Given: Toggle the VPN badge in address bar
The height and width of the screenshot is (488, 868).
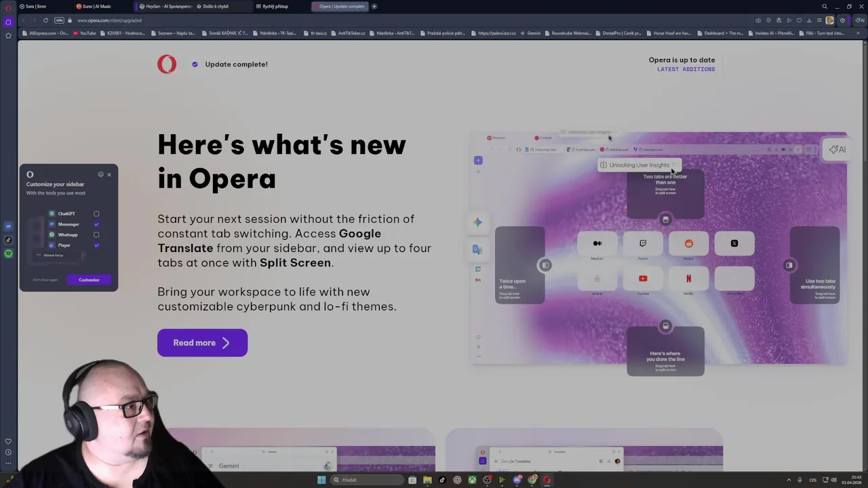Looking at the screenshot, I should (x=59, y=20).
